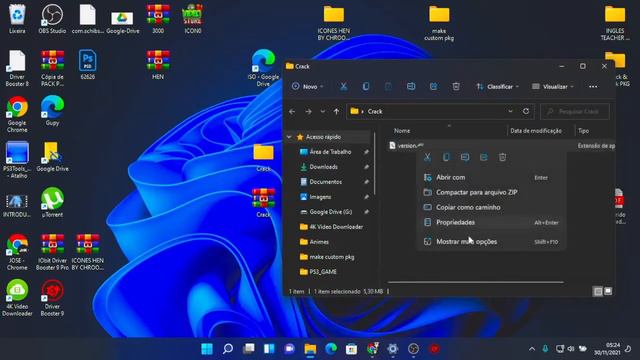Refresh the Crack folder view
Screen dimensions: 640x360
tap(526, 111)
